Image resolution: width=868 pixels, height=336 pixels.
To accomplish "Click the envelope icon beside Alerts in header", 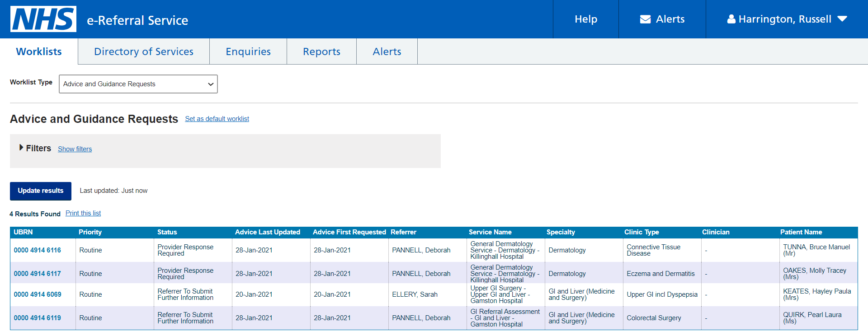I will click(645, 19).
